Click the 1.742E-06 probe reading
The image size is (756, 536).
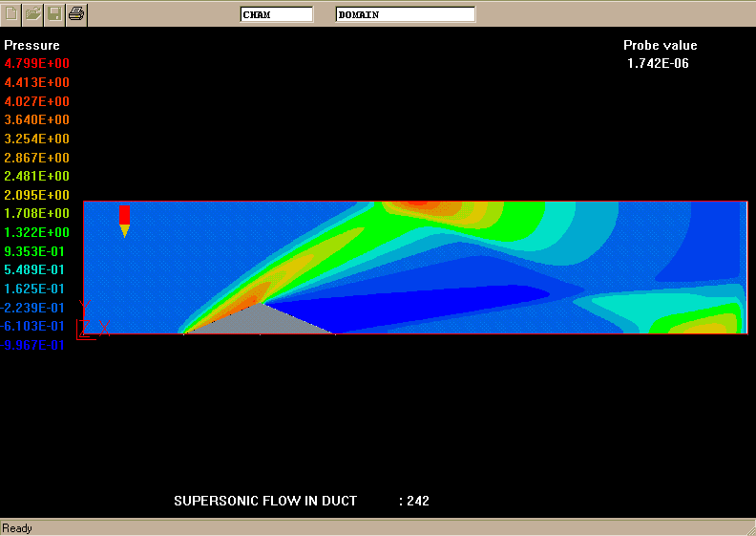pyautogui.click(x=658, y=64)
